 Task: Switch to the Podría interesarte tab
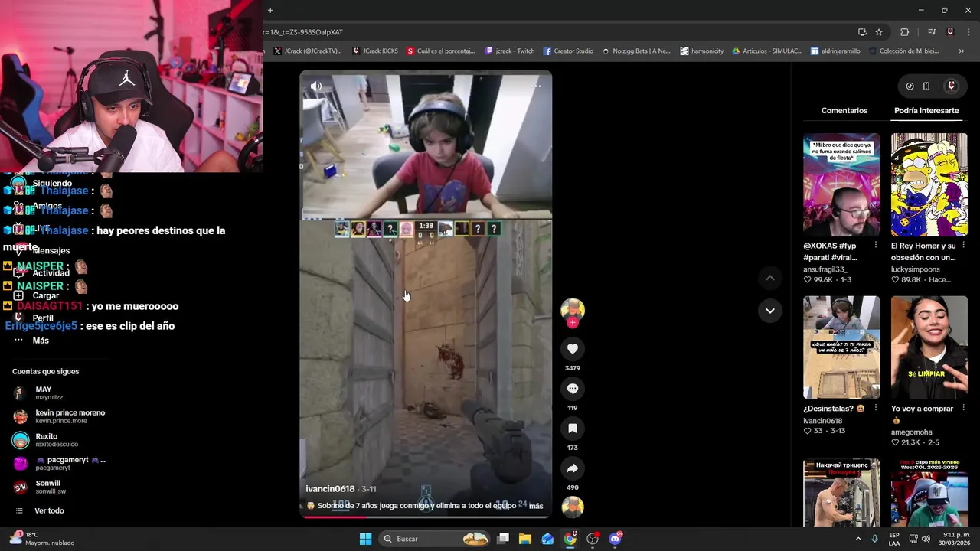(926, 111)
